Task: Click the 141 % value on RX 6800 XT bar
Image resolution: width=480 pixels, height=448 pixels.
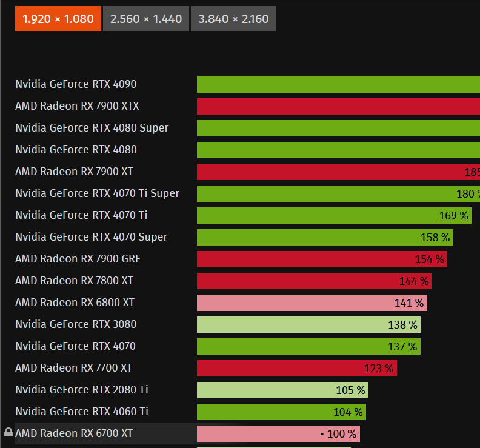Action: click(x=409, y=303)
